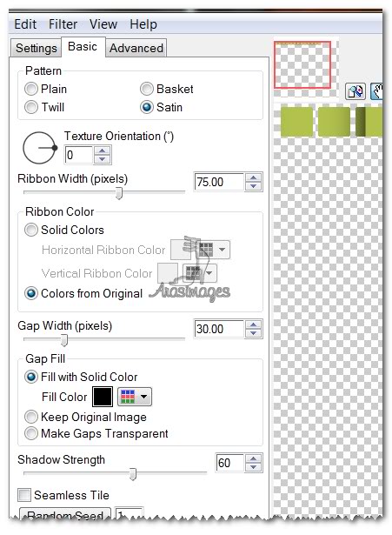Open Horizontal Ribbon Color palette dropdown
392x535 pixels.
point(213,250)
